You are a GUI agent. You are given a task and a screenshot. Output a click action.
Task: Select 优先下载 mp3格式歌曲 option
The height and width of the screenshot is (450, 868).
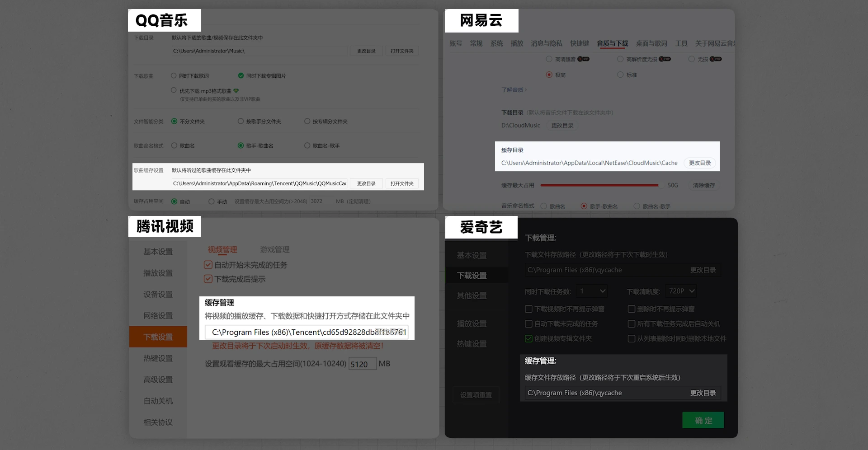pos(174,90)
